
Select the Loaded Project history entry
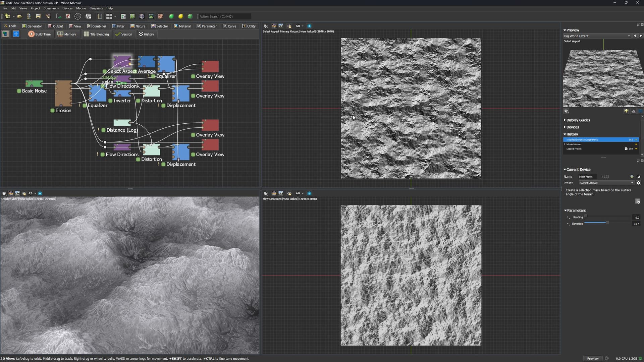point(574,149)
